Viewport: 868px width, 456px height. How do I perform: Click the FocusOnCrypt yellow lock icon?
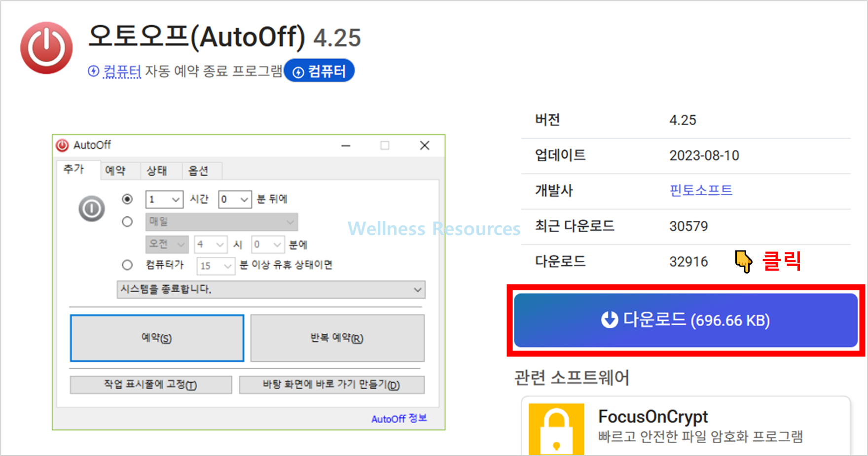pyautogui.click(x=556, y=429)
